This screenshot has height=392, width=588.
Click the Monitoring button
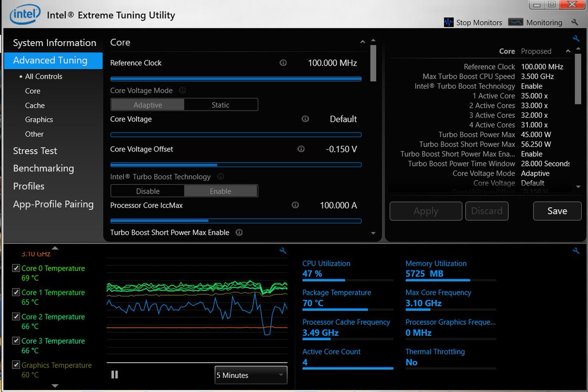[535, 23]
